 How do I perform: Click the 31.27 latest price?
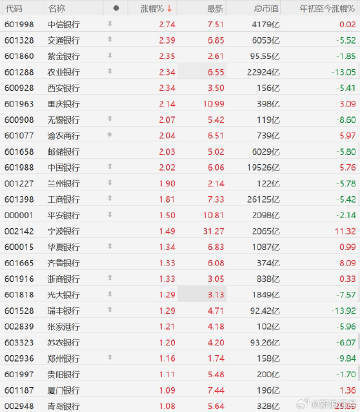(214, 231)
